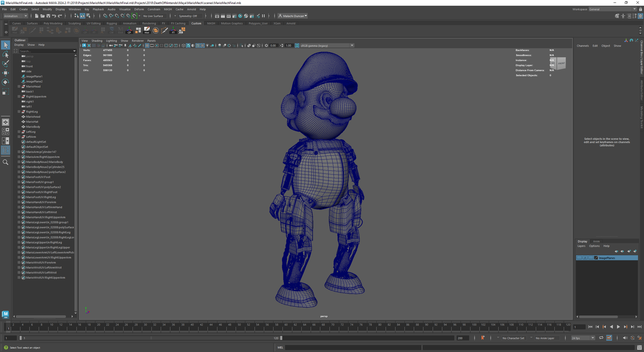Click the play forwards button
This screenshot has height=352, width=644.
(x=618, y=327)
